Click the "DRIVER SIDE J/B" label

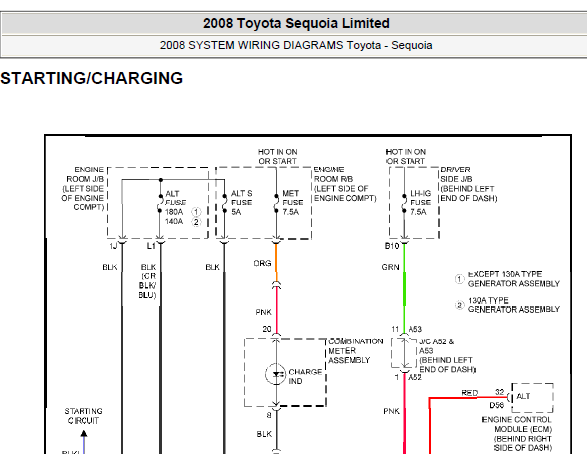pyautogui.click(x=469, y=184)
